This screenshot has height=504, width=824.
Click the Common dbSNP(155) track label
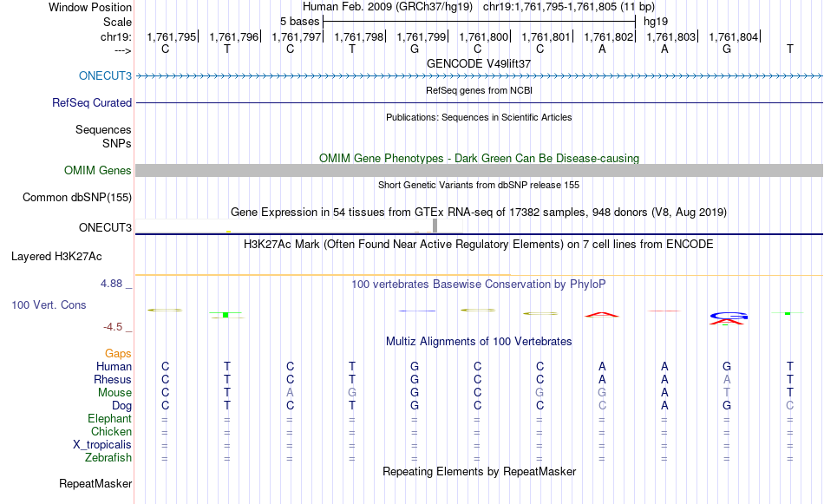click(76, 198)
